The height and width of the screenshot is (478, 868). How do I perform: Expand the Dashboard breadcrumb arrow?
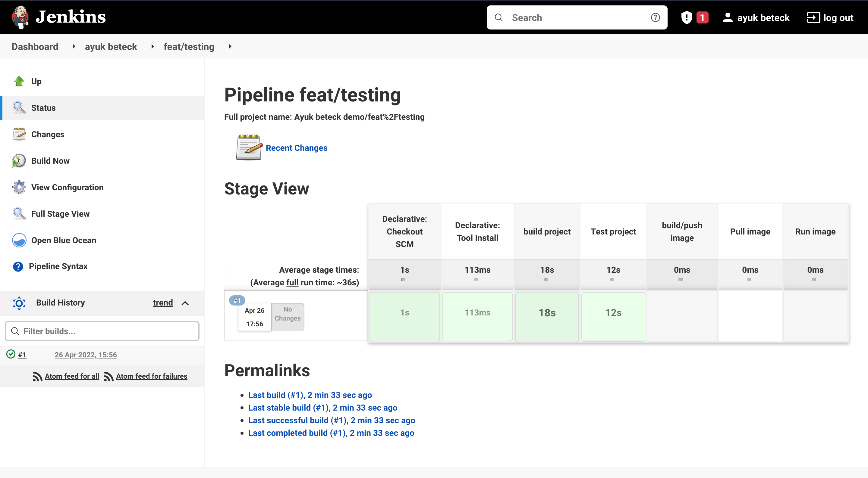click(x=74, y=46)
